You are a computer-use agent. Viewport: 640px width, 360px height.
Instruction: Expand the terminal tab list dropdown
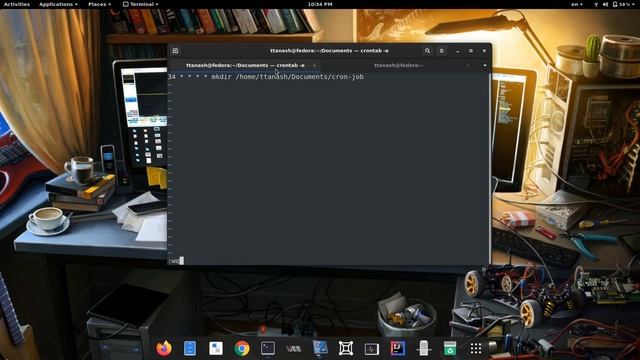[485, 65]
